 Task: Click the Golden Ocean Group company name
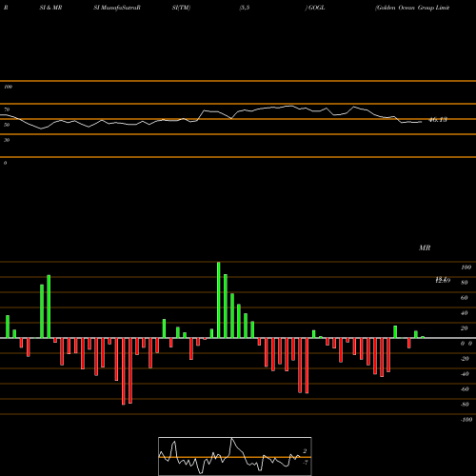[x=412, y=8]
